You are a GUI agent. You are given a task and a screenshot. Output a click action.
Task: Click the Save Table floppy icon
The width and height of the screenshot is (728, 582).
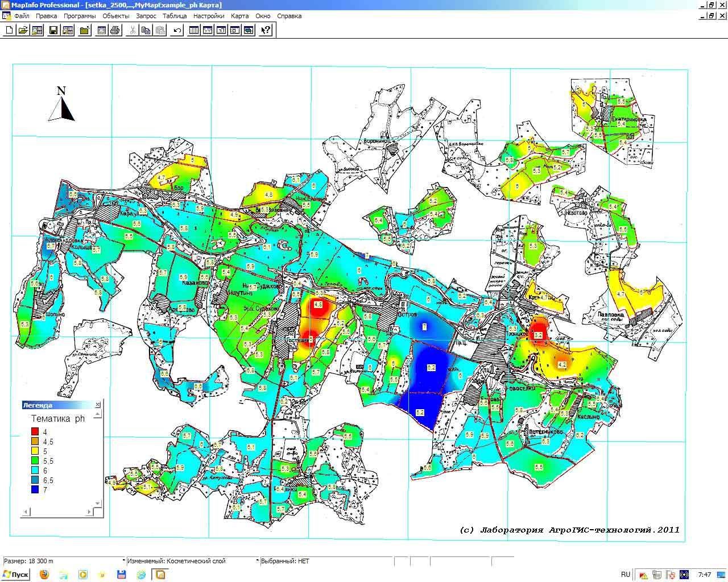click(53, 30)
